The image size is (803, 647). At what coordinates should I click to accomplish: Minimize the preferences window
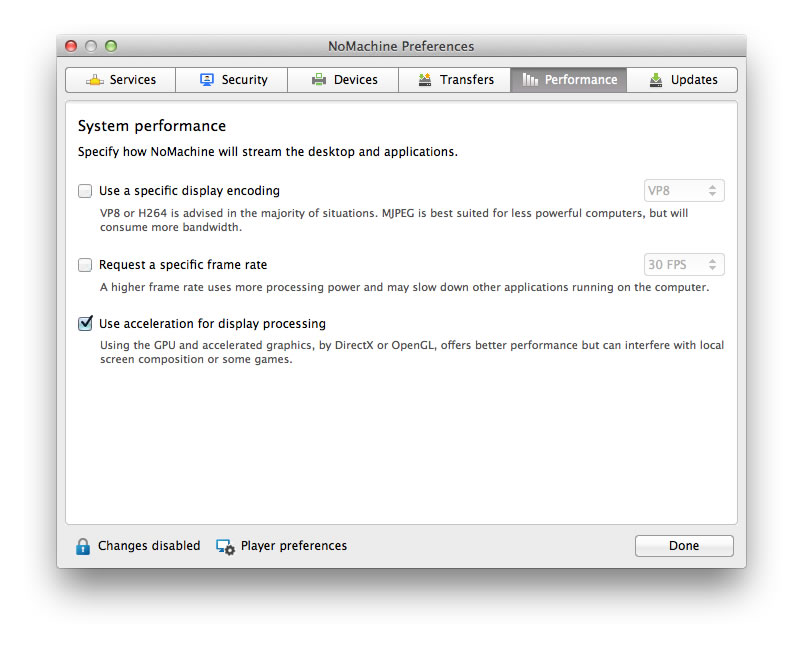point(91,46)
